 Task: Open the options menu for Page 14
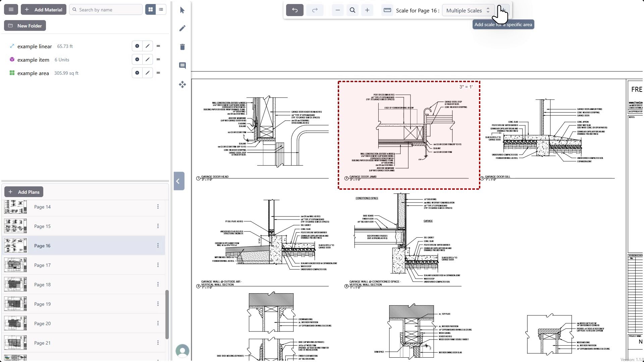(158, 207)
